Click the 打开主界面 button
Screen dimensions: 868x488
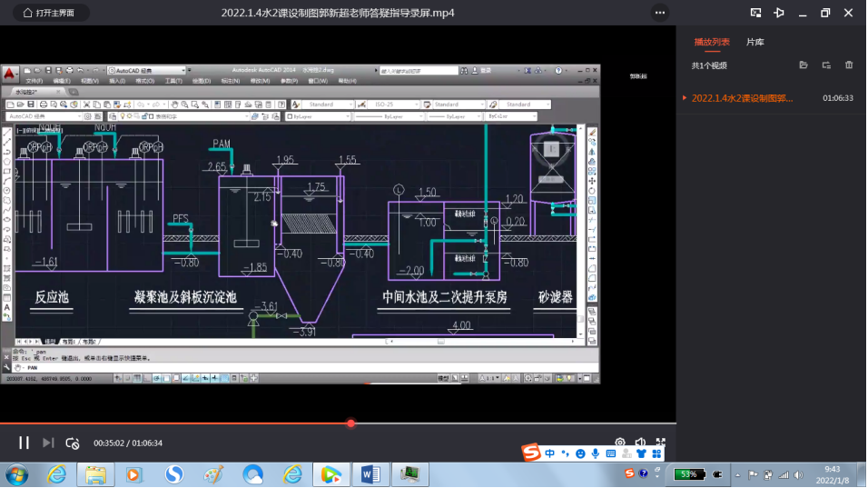[51, 13]
